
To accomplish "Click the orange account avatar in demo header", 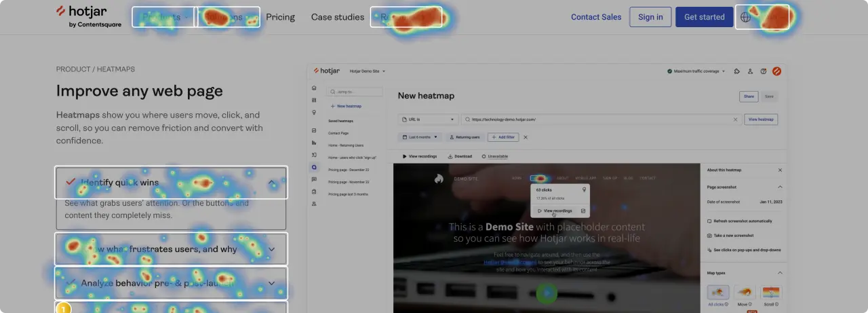I will 777,71.
